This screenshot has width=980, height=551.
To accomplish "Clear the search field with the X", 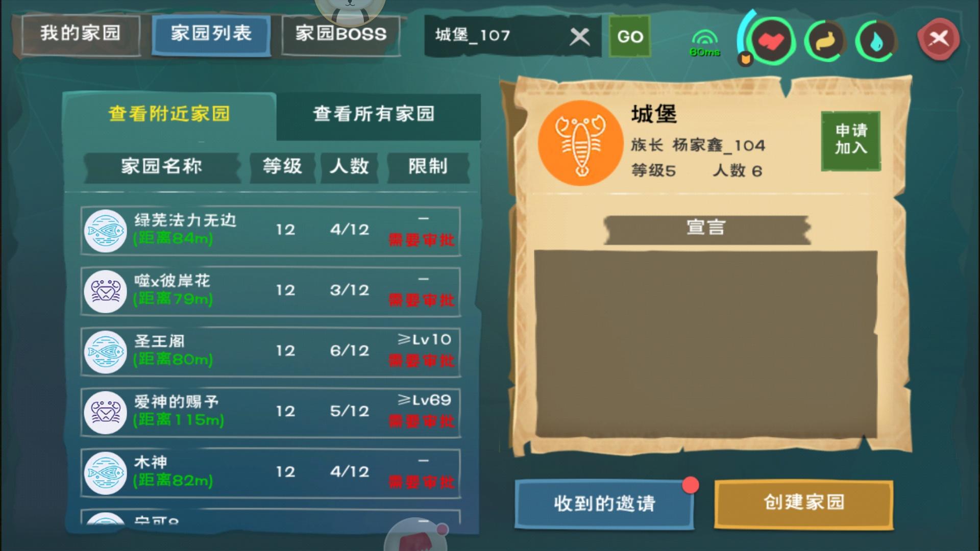I will (579, 36).
